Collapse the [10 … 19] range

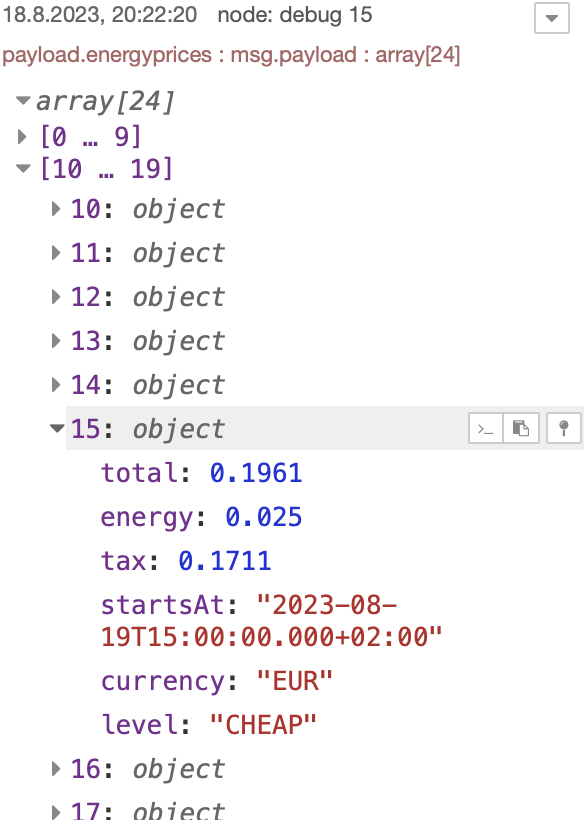pyautogui.click(x=23, y=168)
